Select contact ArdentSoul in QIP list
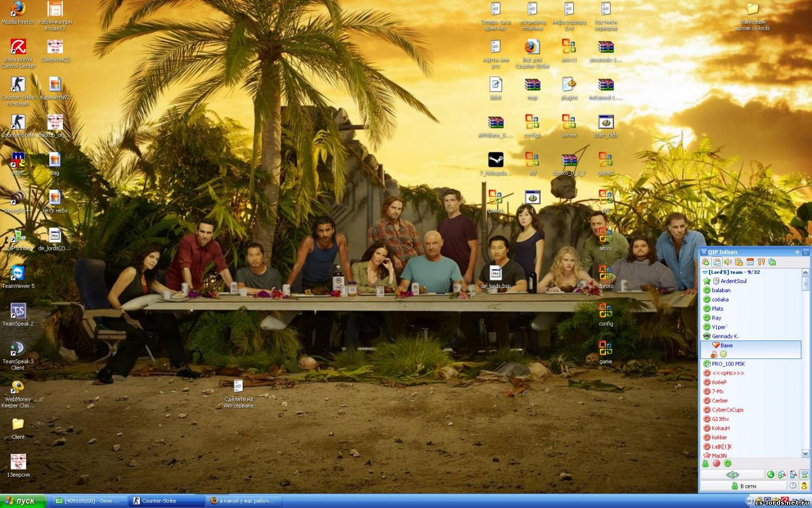Viewport: 812px width, 508px height. (751, 281)
